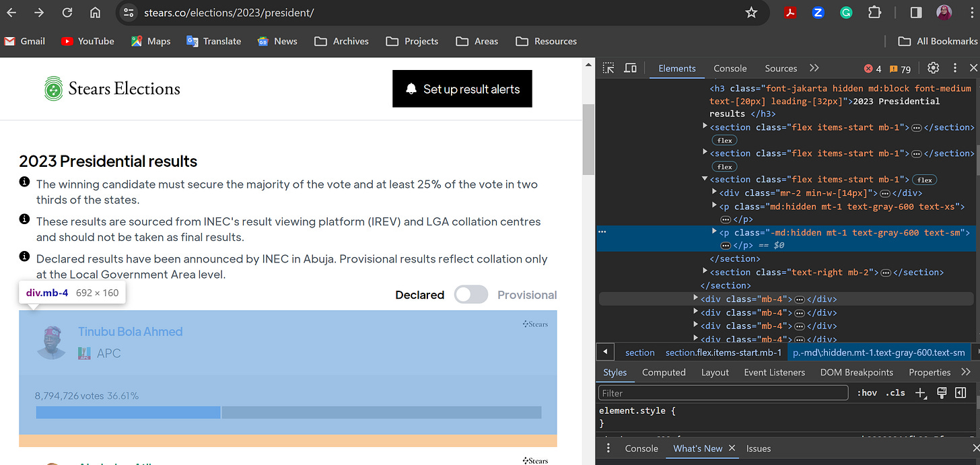
Task: Switch to the Console tab in DevTools
Action: click(x=730, y=68)
